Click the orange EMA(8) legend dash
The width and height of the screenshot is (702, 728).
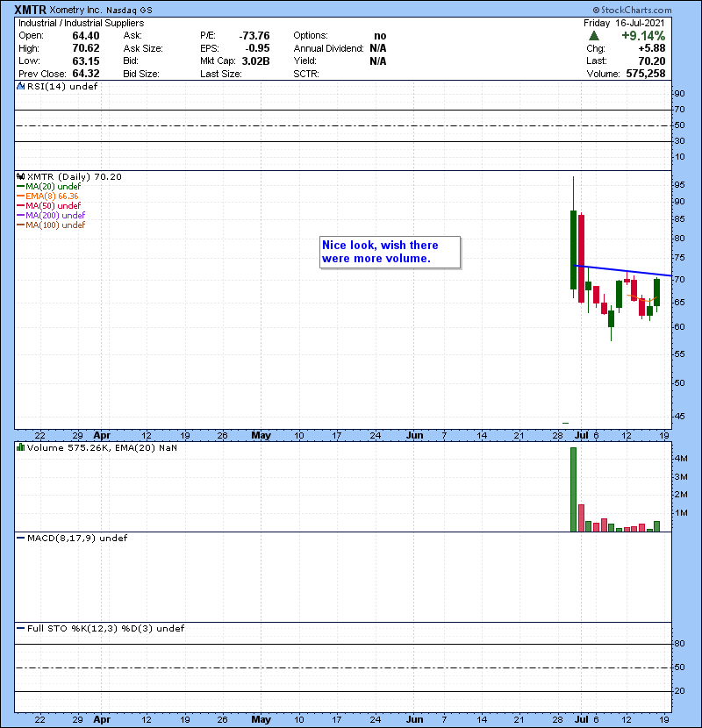click(20, 196)
